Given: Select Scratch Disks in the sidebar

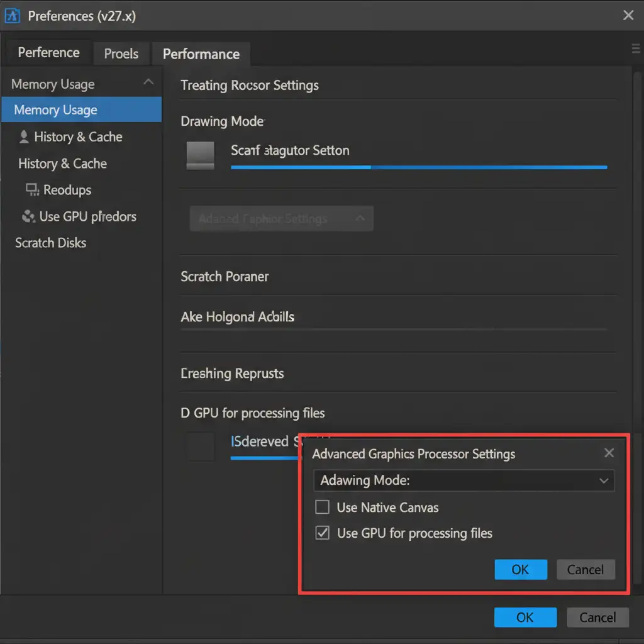Looking at the screenshot, I should [x=50, y=243].
